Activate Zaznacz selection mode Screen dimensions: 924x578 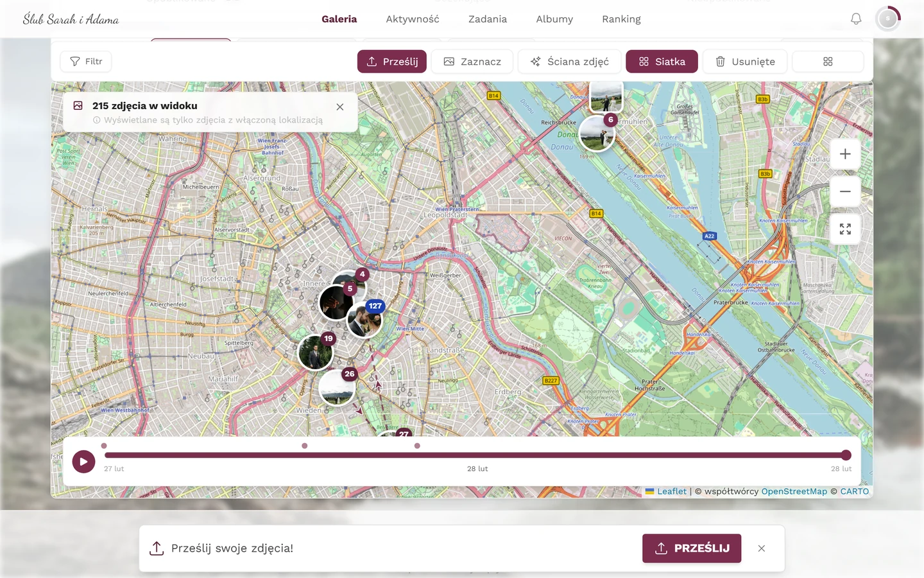click(x=472, y=62)
